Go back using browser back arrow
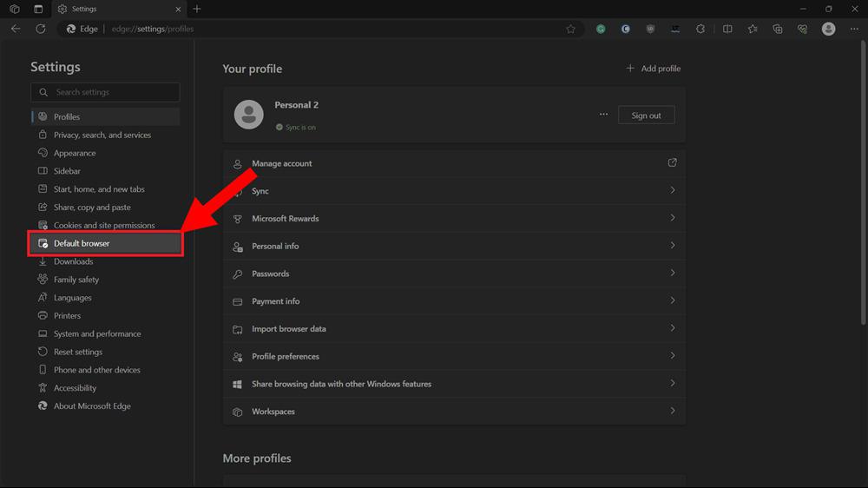The image size is (868, 488). (x=16, y=29)
